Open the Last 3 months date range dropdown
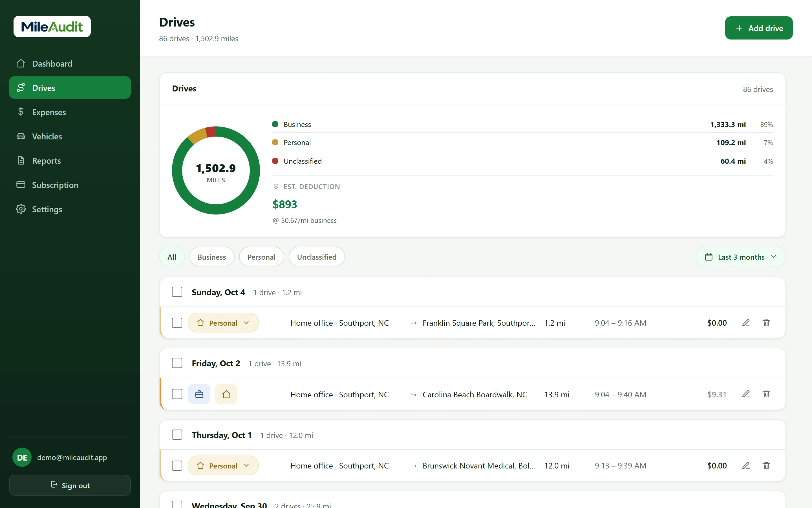This screenshot has width=812, height=508. click(741, 257)
